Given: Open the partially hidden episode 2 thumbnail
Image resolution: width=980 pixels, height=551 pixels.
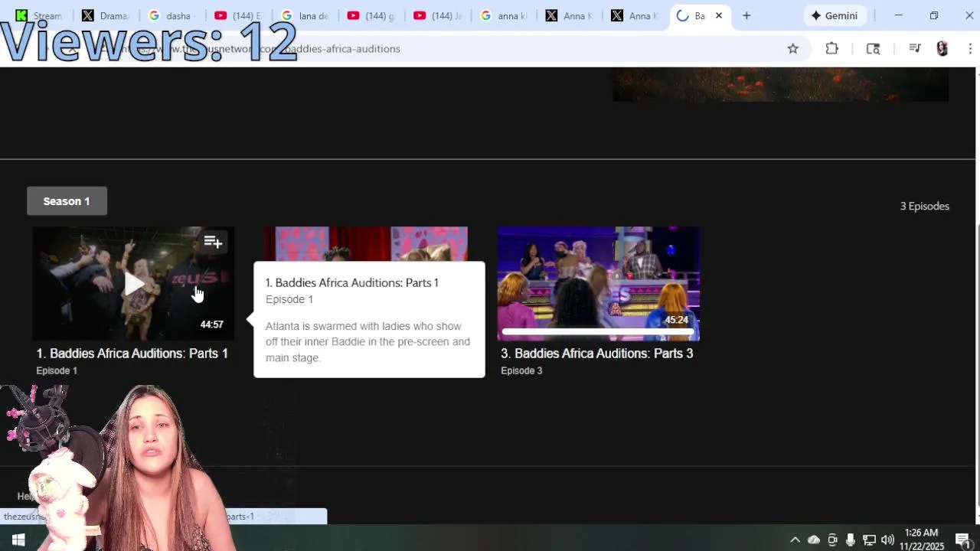Looking at the screenshot, I should point(366,244).
